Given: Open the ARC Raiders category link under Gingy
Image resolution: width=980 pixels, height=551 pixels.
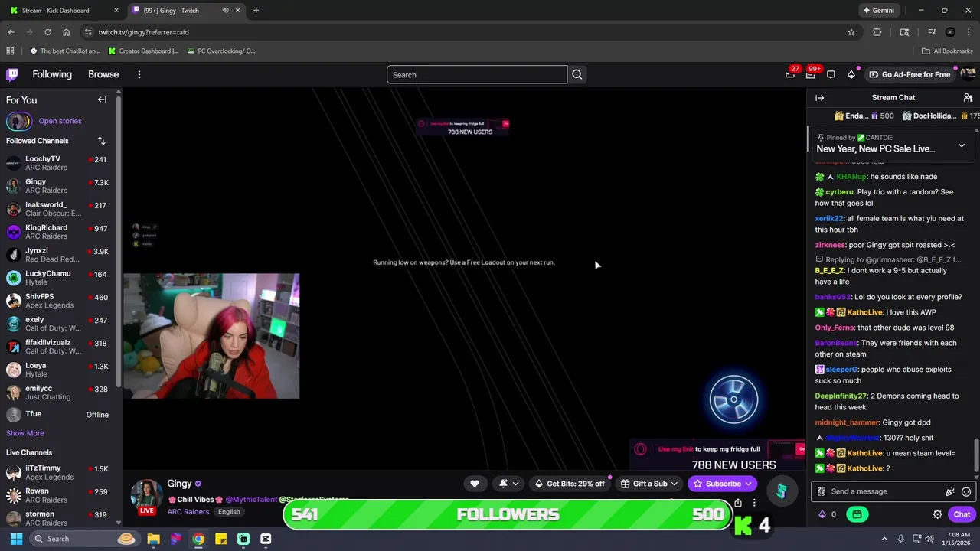Looking at the screenshot, I should (188, 511).
